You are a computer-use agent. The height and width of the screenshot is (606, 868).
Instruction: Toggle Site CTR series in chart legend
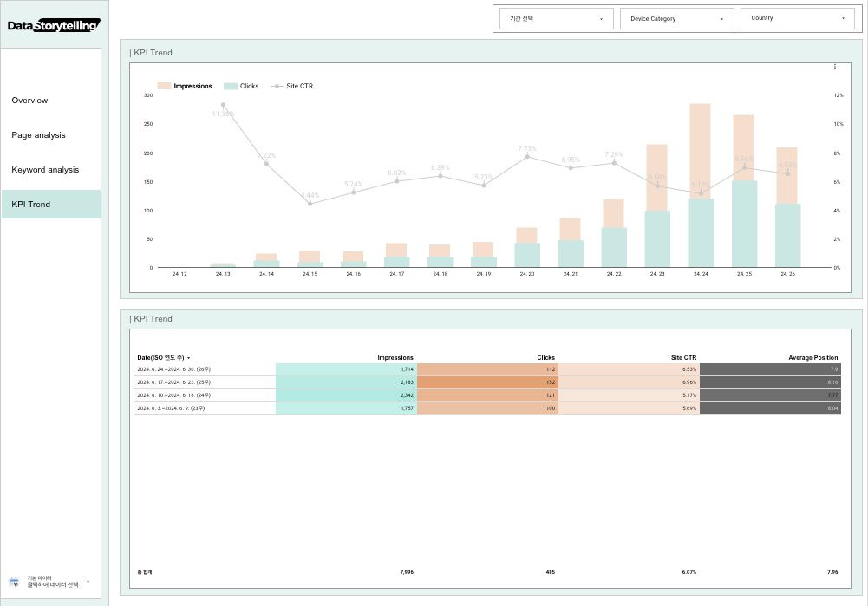pyautogui.click(x=291, y=87)
